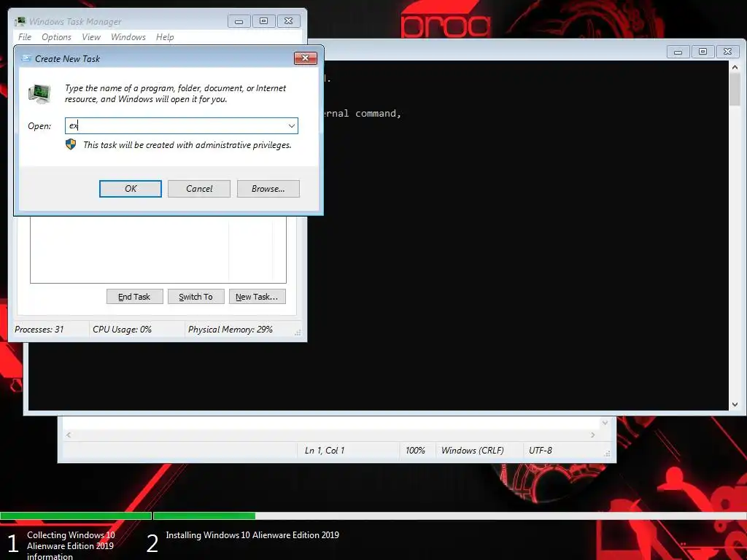This screenshot has width=747, height=560.
Task: Click 'This task will be created' privileges text
Action: pos(187,145)
